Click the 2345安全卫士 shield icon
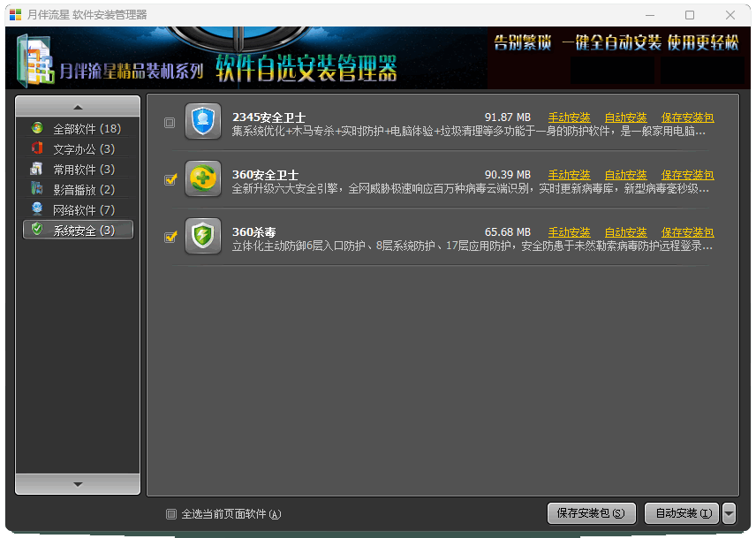Image resolution: width=756 pixels, height=538 pixels. pyautogui.click(x=203, y=122)
